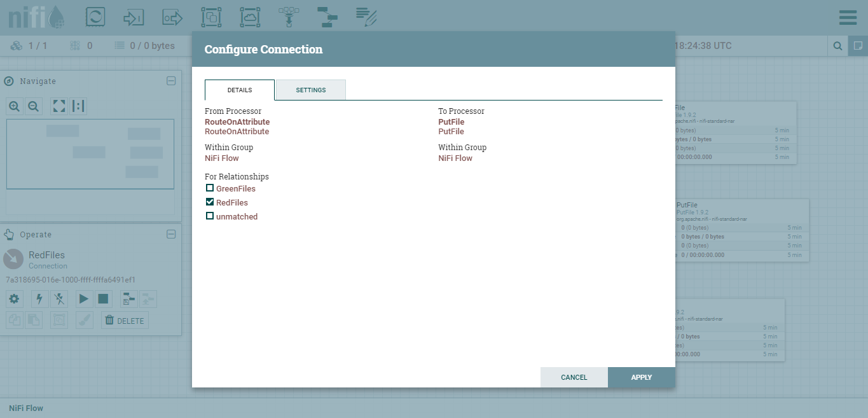Click the Process Group toolbar icon
The image size is (868, 418).
click(210, 17)
